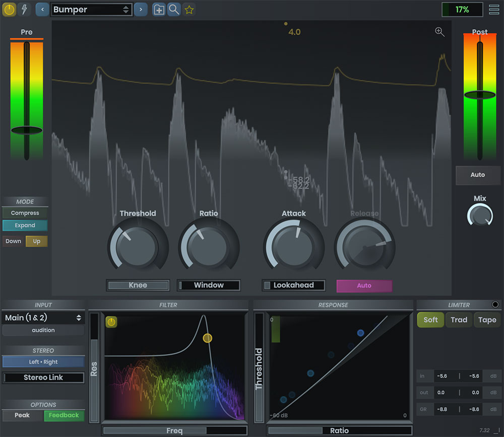Expand the Left • Right stereo selector
504x437 pixels.
(43, 362)
